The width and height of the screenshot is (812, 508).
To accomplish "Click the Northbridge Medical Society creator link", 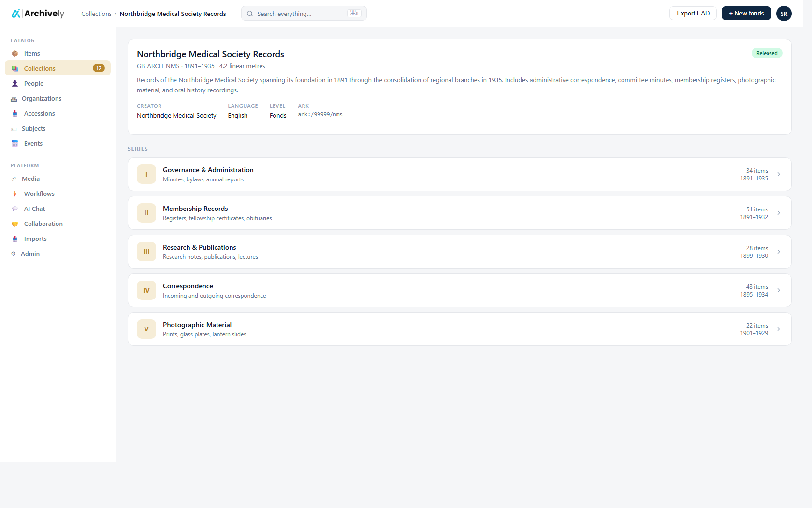I will [x=176, y=116].
